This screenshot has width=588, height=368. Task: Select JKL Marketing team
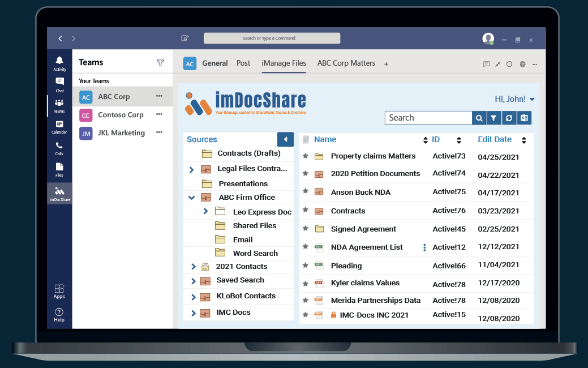point(122,133)
